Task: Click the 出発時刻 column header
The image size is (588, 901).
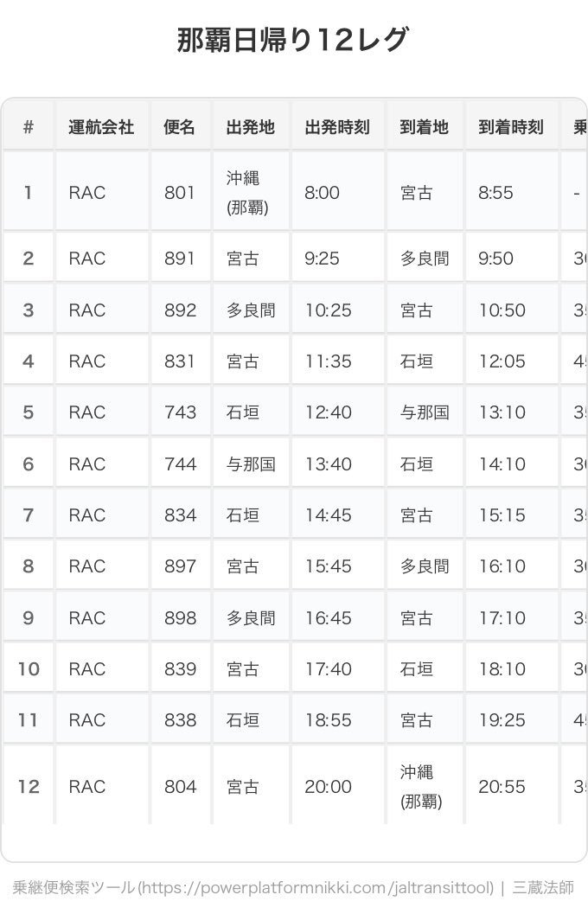Action: click(338, 126)
